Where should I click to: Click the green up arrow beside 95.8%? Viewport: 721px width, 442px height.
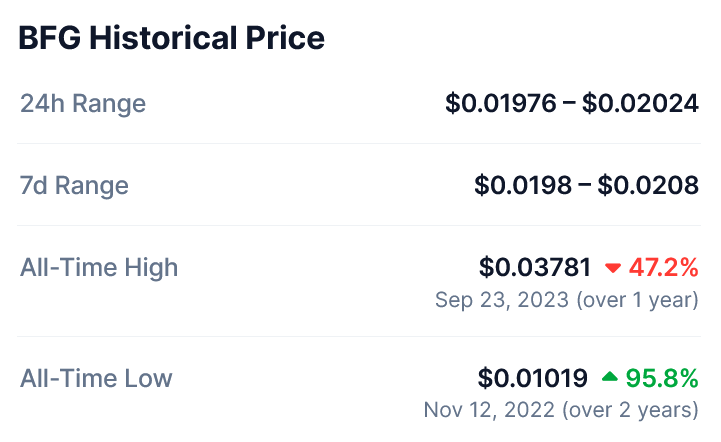click(610, 377)
